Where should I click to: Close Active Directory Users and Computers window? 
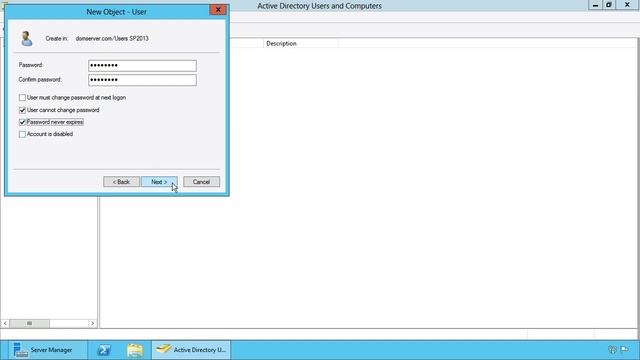[x=627, y=5]
